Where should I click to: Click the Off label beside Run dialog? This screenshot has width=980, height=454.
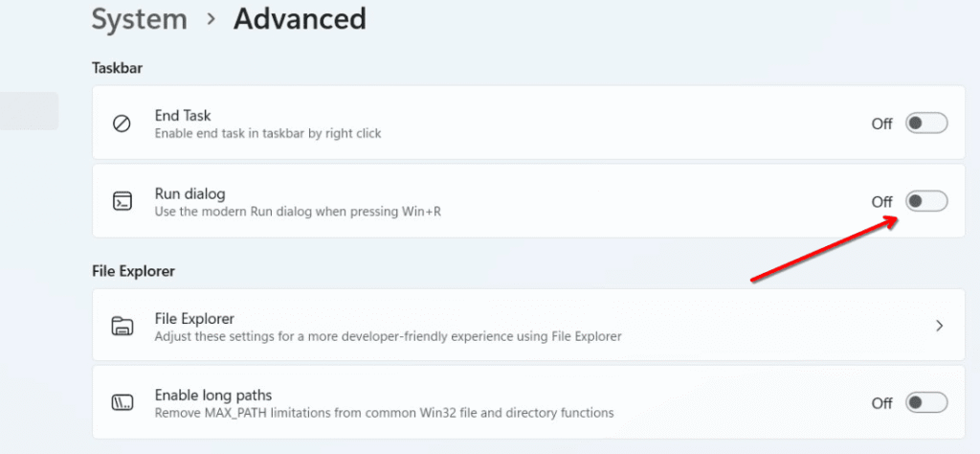(881, 201)
